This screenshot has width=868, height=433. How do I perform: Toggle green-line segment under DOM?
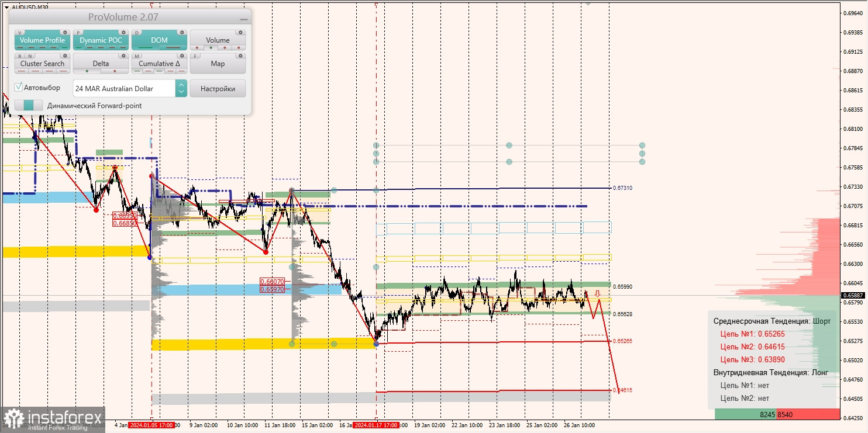pos(145,47)
